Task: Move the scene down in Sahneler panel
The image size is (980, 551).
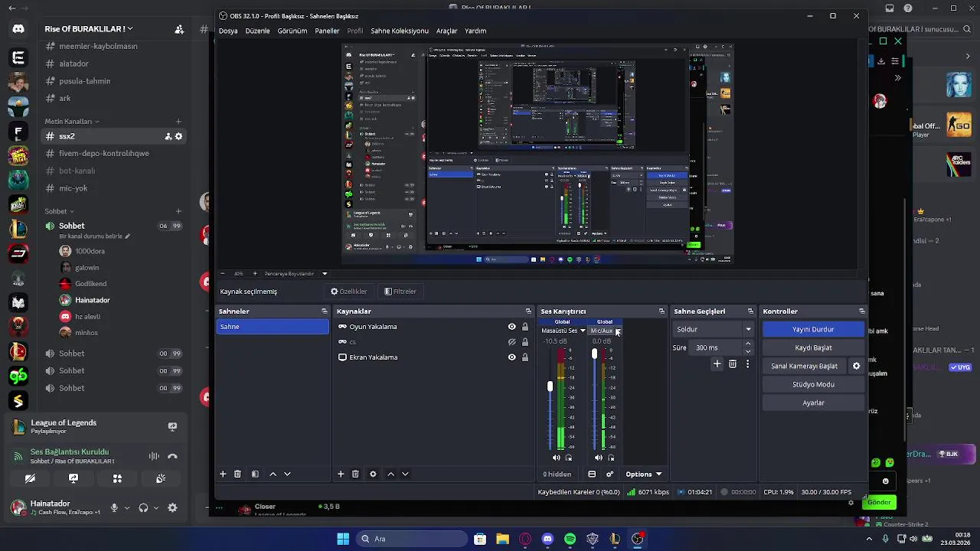Action: pos(287,474)
